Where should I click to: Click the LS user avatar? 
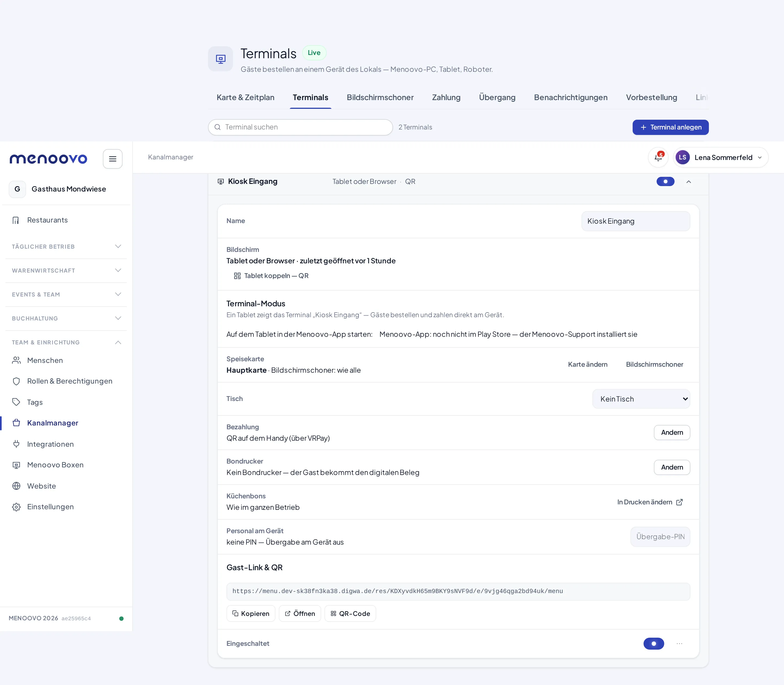click(683, 158)
